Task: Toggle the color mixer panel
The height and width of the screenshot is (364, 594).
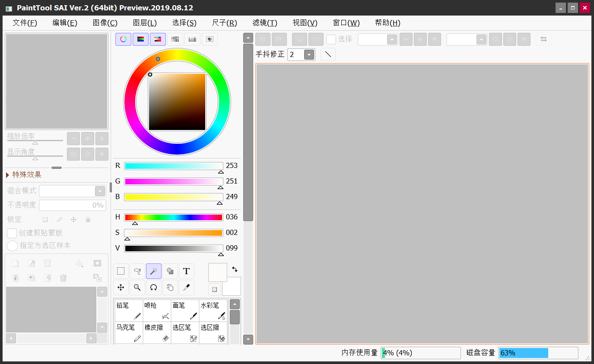Action: (175, 39)
